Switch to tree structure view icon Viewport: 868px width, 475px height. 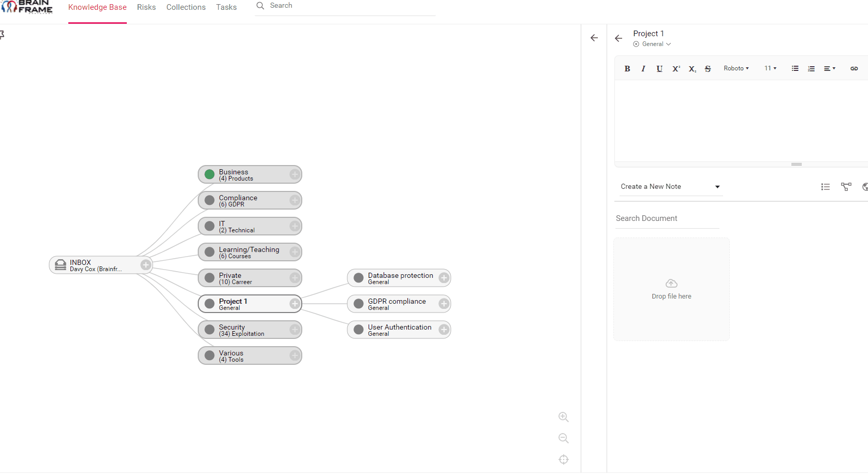846,187
